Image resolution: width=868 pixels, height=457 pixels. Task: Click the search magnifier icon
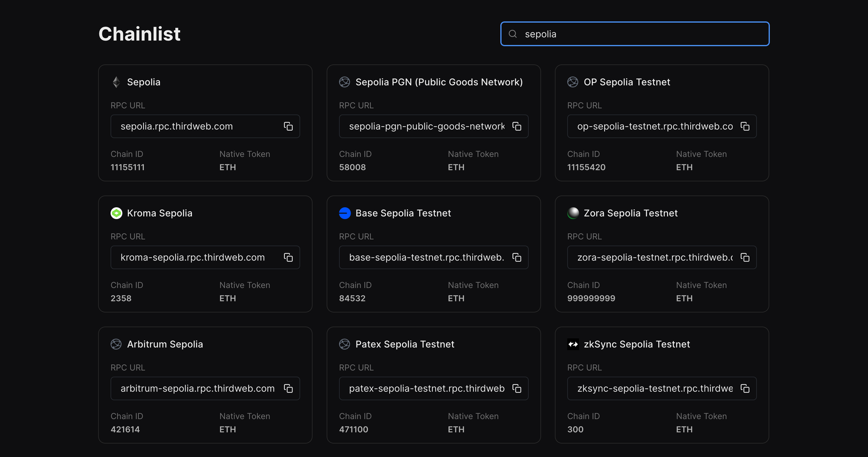pyautogui.click(x=513, y=34)
